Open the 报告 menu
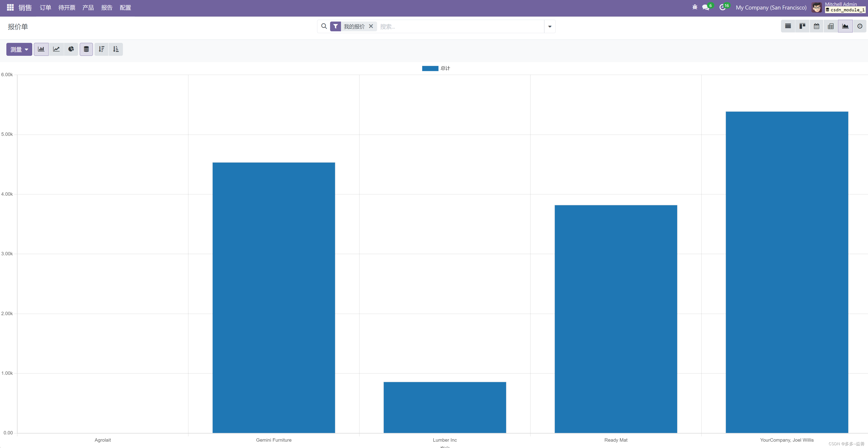Screen dimensions: 868x448 (x=107, y=7)
